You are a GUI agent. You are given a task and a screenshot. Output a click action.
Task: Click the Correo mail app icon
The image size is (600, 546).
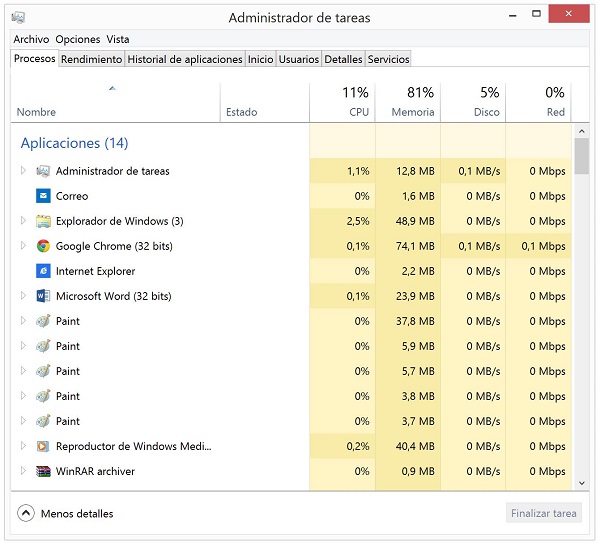43,196
